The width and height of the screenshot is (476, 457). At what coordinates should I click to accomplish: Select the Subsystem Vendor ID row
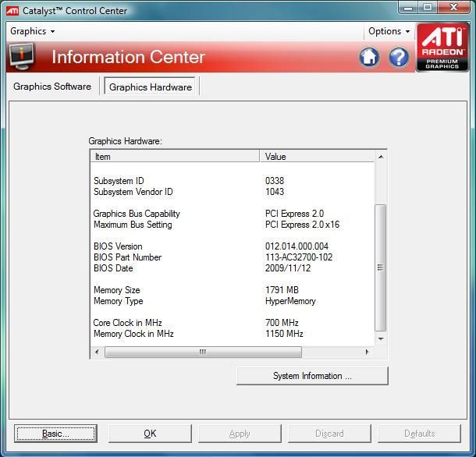click(233, 192)
